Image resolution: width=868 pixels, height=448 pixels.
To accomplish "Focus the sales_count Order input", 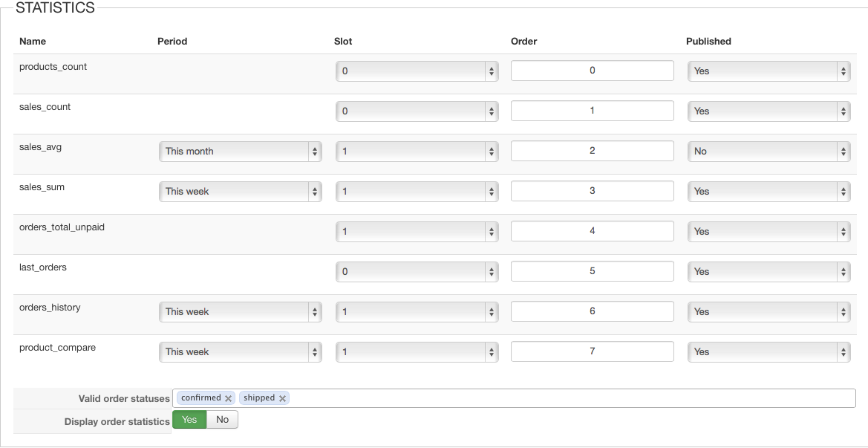I will pos(592,111).
